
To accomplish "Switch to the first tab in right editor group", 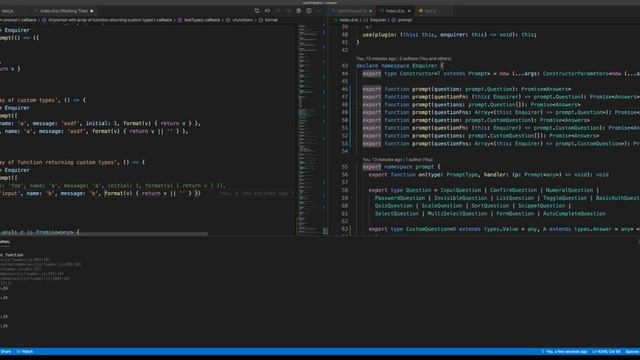I will [x=352, y=11].
